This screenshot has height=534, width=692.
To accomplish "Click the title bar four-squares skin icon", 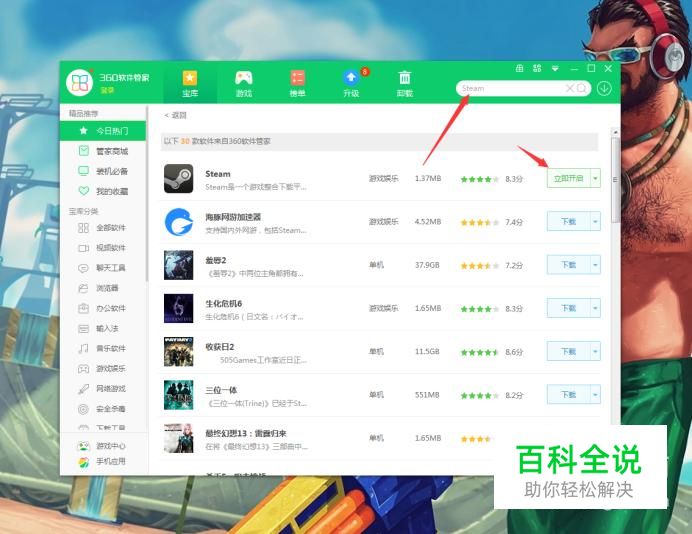I will 537,68.
